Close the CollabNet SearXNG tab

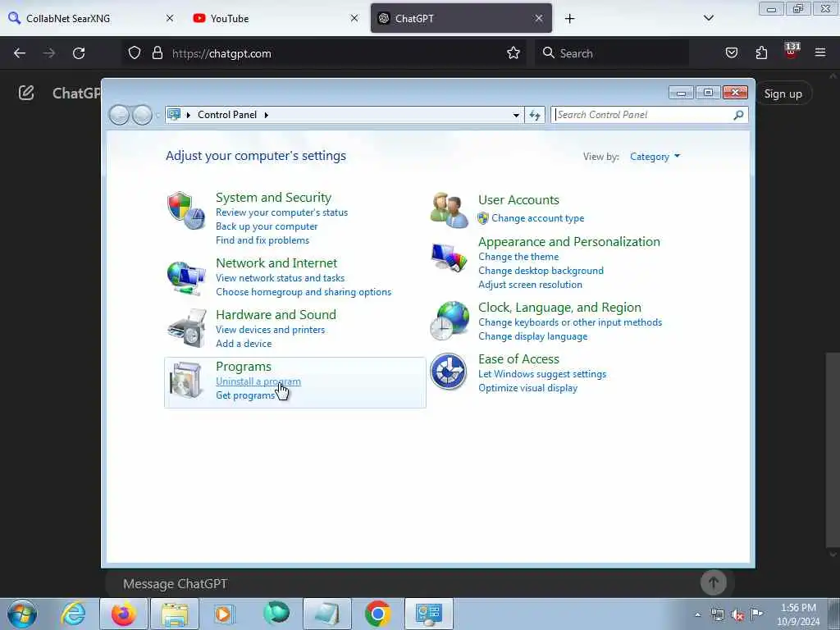click(x=170, y=18)
